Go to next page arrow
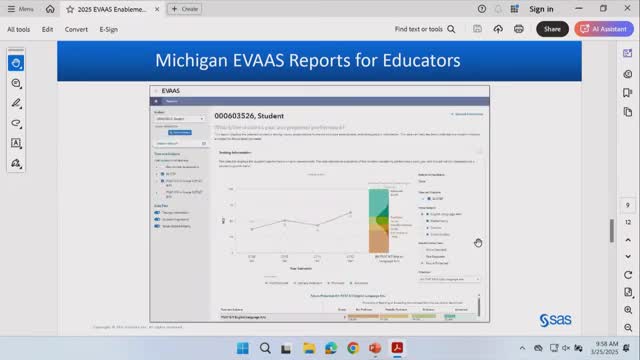640x360 pixels. [628, 256]
